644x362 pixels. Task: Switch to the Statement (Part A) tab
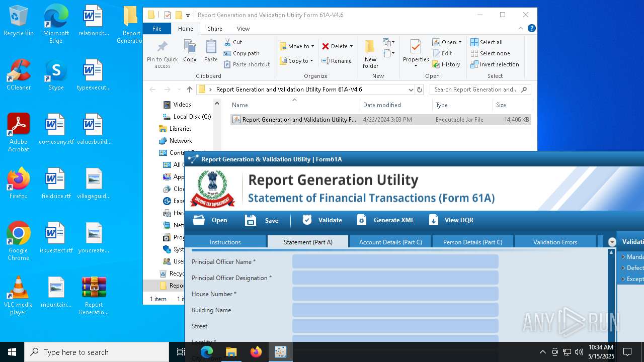coord(308,242)
